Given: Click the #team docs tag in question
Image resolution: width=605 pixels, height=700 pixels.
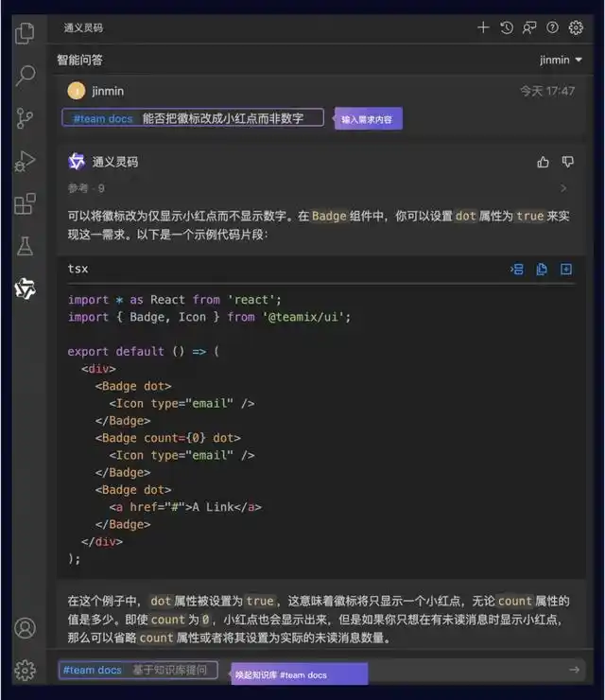Looking at the screenshot, I should (103, 119).
